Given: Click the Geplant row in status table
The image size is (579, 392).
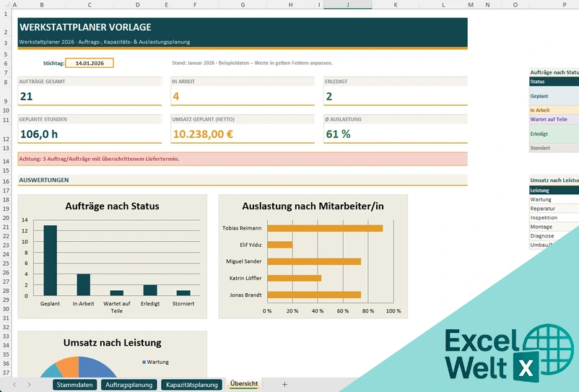Looking at the screenshot, I should tap(554, 96).
